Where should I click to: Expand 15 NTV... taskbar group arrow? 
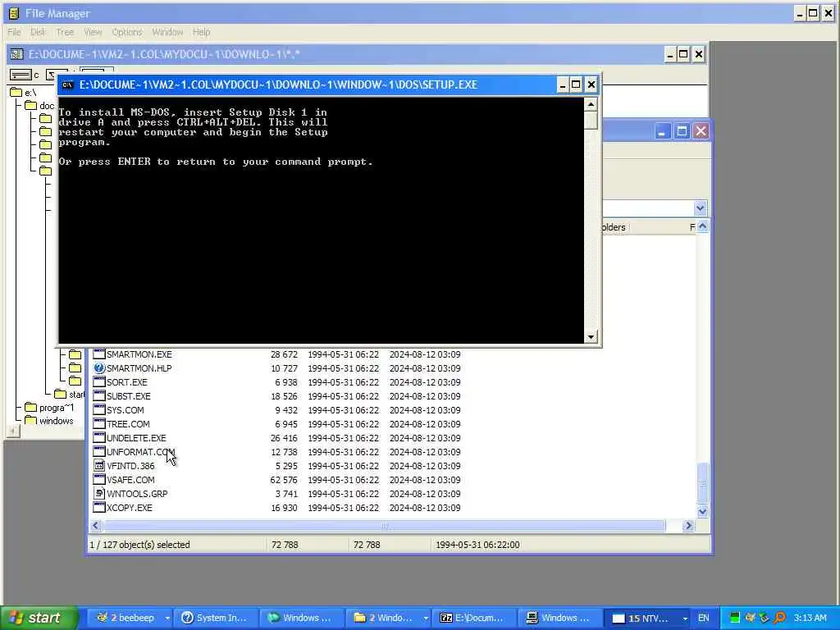[685, 619]
